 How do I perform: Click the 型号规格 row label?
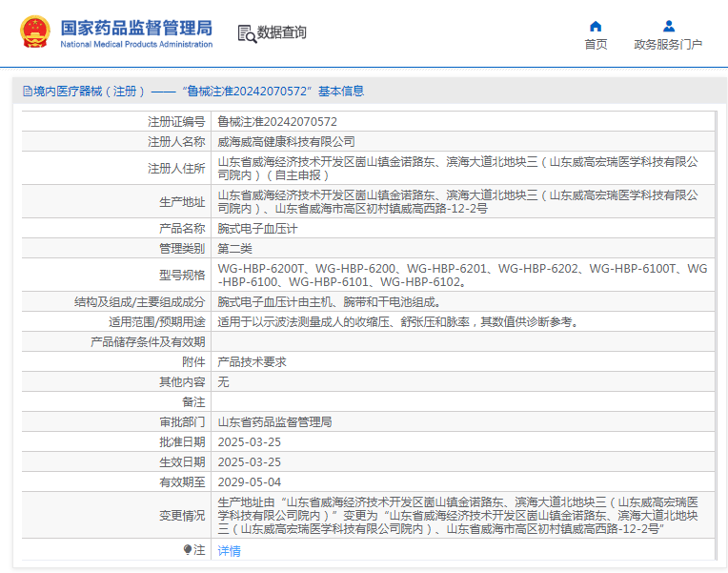pos(182,276)
